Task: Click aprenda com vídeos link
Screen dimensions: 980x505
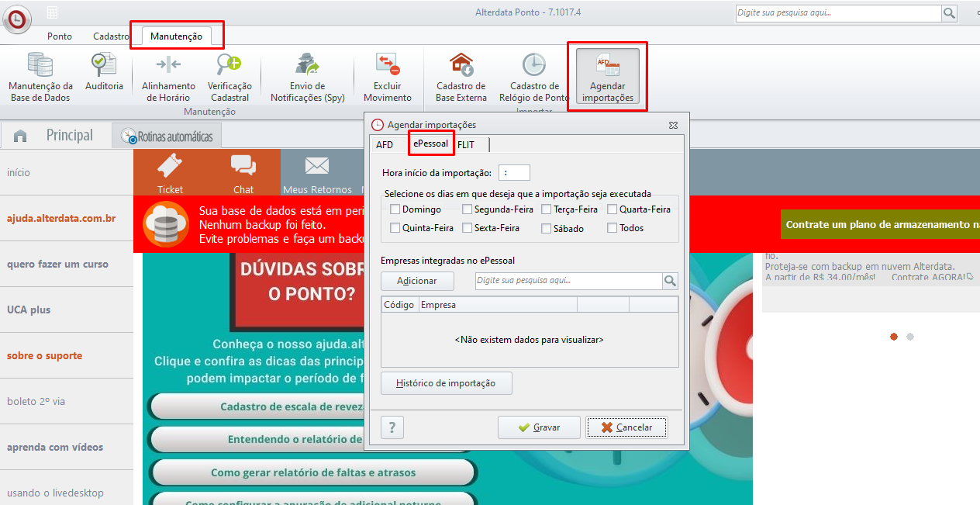Action: [55, 447]
